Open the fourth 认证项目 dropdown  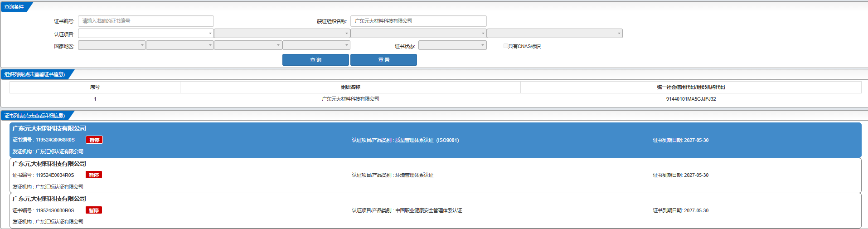point(555,34)
